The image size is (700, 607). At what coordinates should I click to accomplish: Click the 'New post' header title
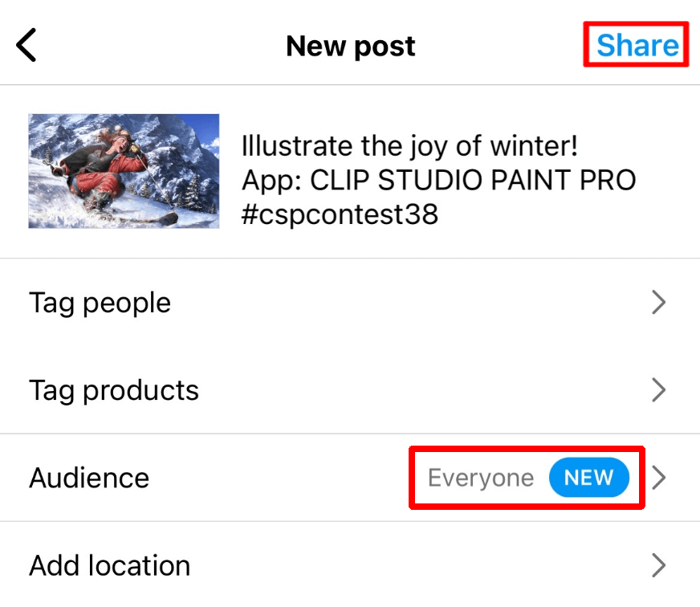click(x=351, y=47)
